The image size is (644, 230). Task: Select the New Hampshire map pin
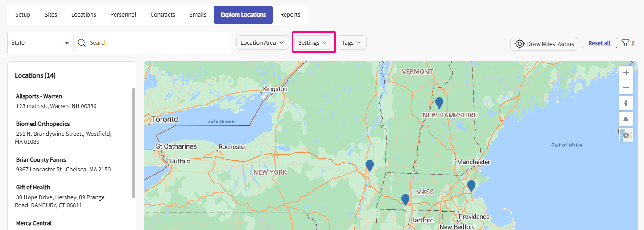point(439,103)
